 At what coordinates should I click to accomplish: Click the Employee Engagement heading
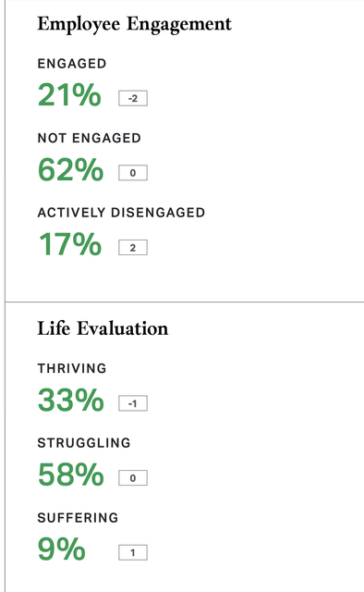pyautogui.click(x=134, y=25)
